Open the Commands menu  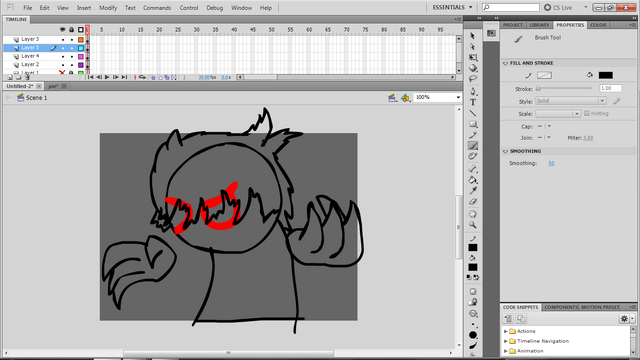pos(157,8)
